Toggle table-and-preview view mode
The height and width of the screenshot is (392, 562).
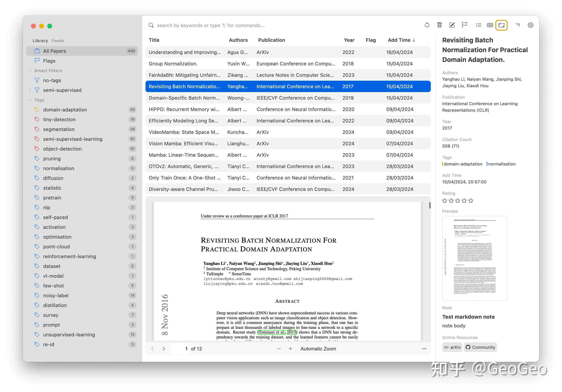(501, 25)
